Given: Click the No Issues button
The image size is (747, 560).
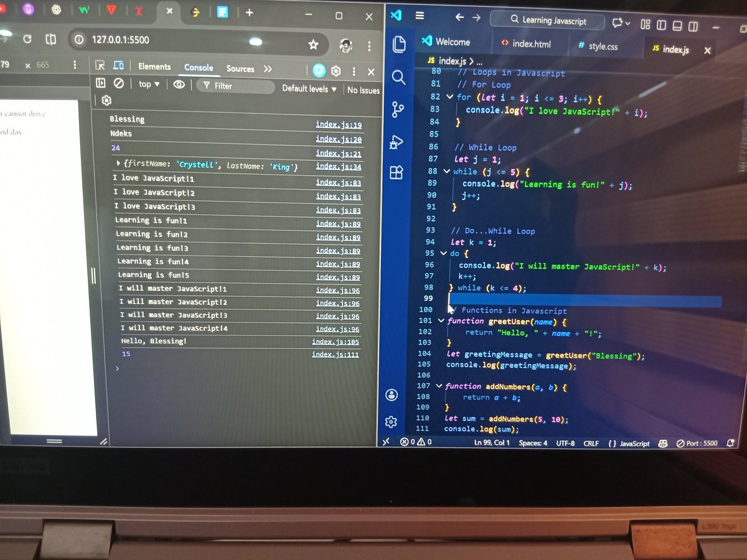Looking at the screenshot, I should (x=364, y=90).
